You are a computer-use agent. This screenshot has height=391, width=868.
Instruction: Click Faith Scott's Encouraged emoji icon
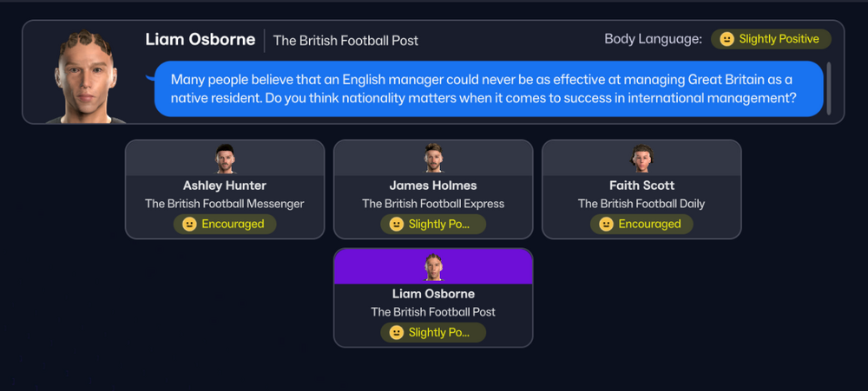pos(606,224)
